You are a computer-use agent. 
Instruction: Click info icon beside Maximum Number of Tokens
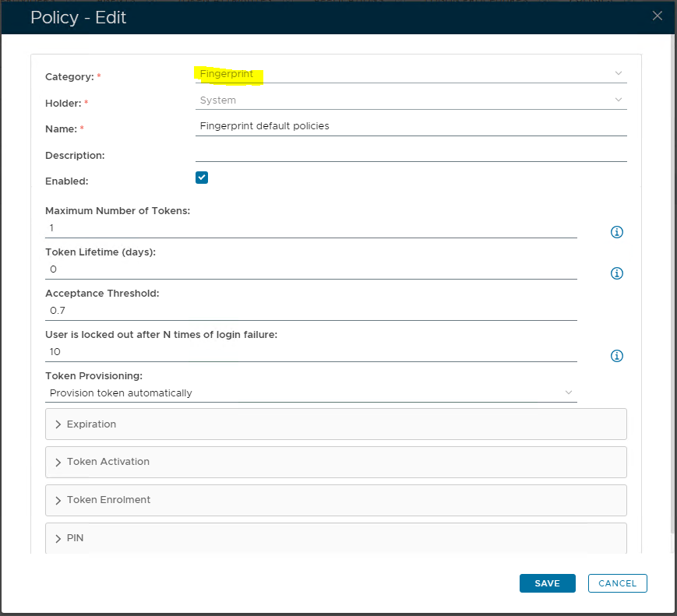point(616,232)
